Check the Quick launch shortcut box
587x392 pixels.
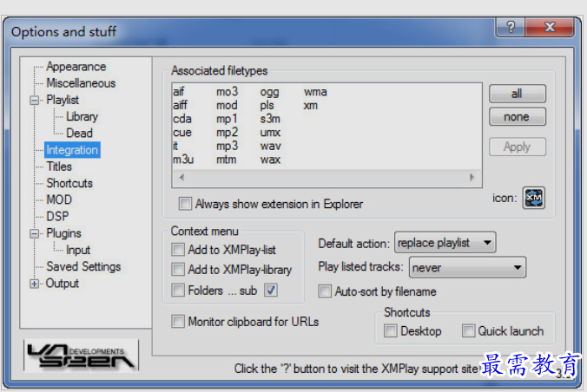pos(468,330)
